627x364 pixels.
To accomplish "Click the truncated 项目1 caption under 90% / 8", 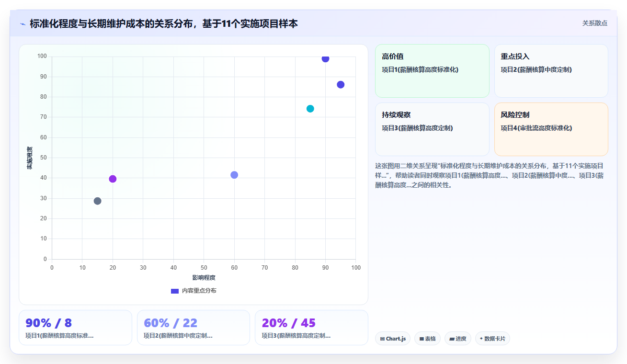I will [x=59, y=336].
